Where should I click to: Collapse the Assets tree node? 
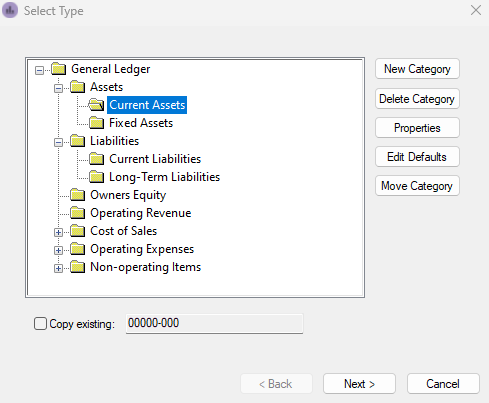click(x=58, y=88)
